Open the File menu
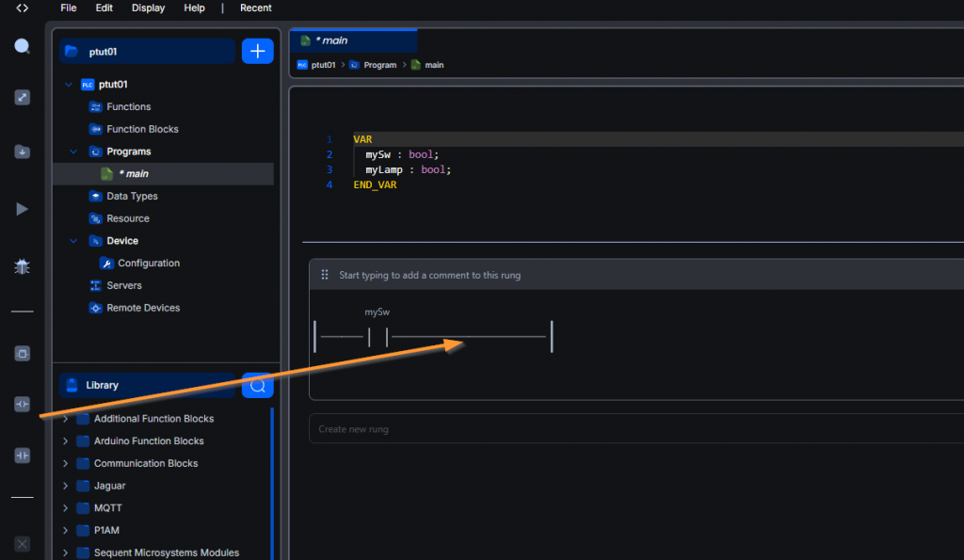964x560 pixels. coord(69,8)
